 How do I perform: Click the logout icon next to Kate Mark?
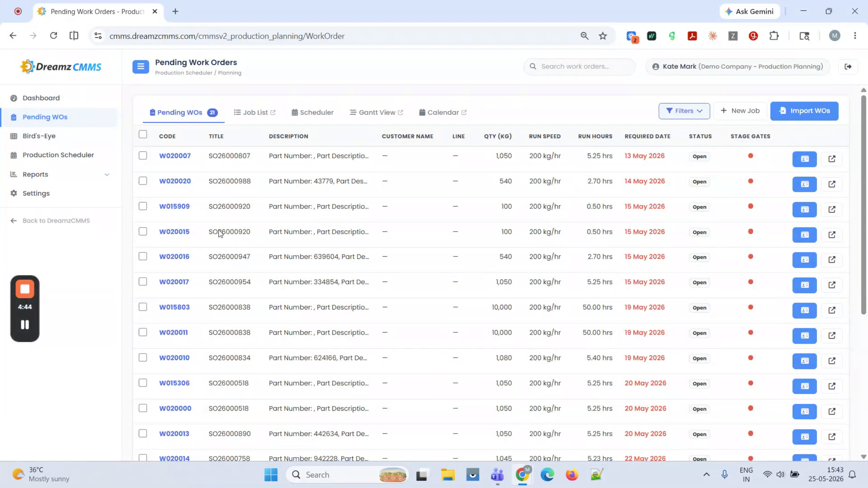click(848, 67)
